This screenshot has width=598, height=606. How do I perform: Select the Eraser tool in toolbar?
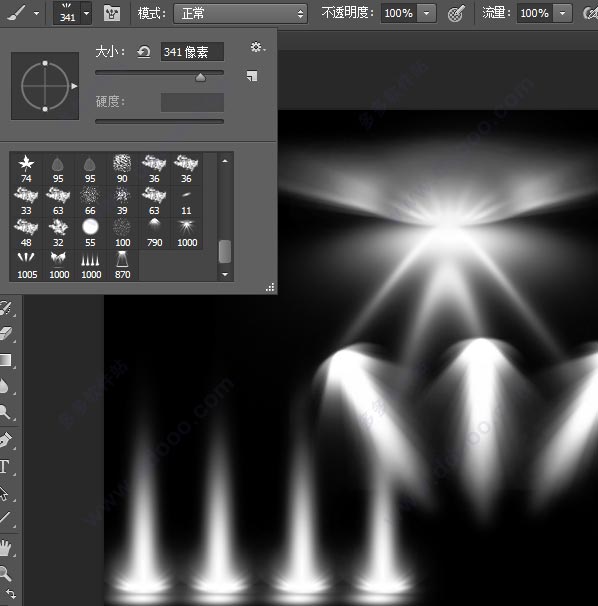(x=6, y=334)
